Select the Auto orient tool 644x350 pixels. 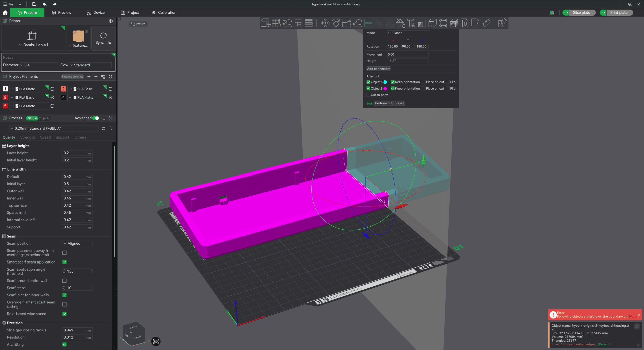coord(287,23)
